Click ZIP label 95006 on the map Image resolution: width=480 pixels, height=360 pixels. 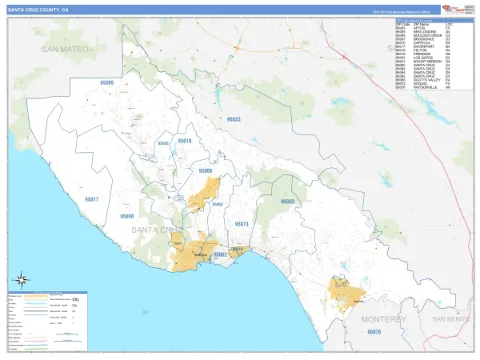coord(107,83)
